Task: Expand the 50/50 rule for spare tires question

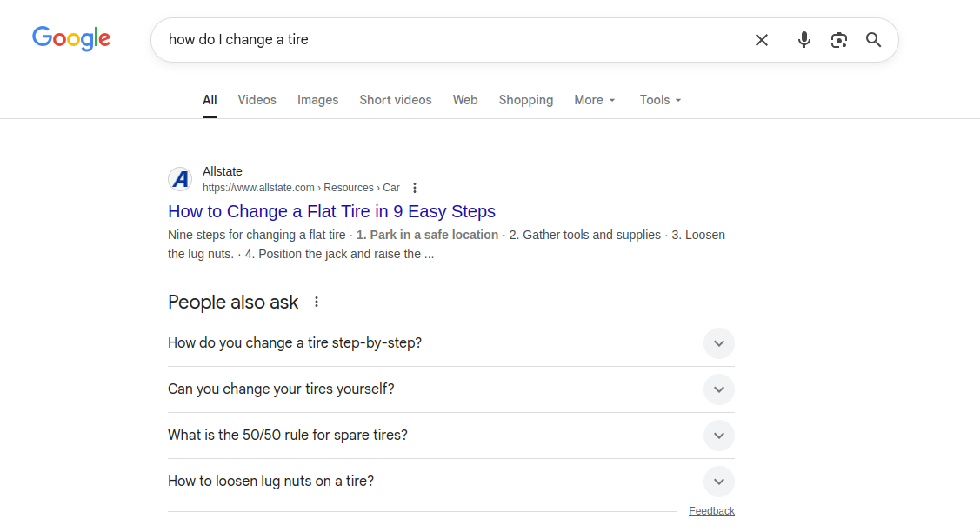Action: point(450,436)
